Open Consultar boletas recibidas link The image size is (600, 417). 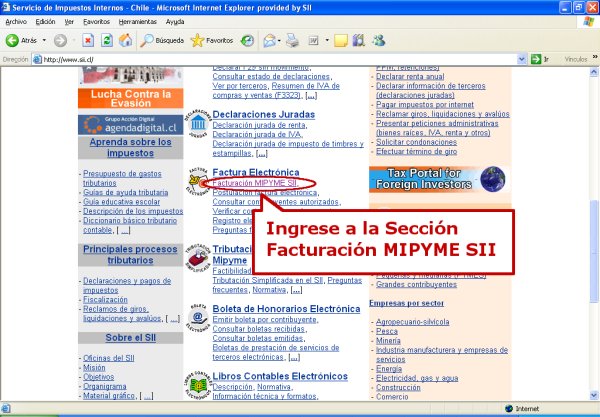click(x=259, y=329)
